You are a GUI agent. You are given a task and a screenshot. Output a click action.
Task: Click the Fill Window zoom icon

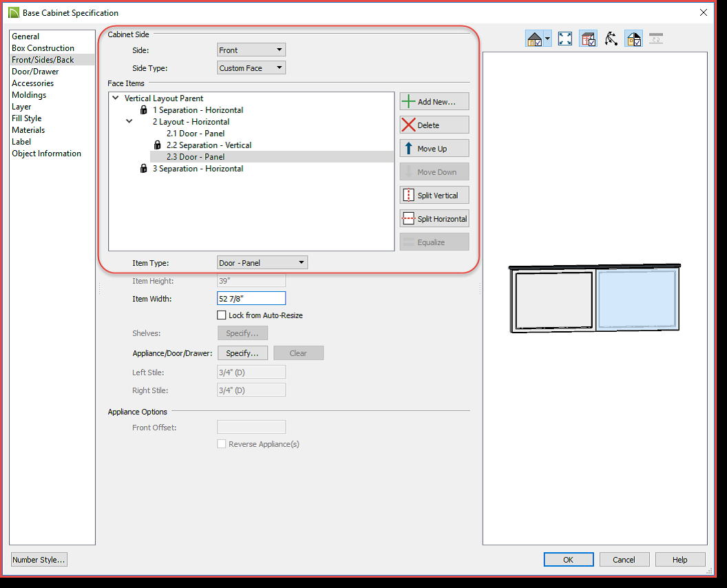click(565, 39)
